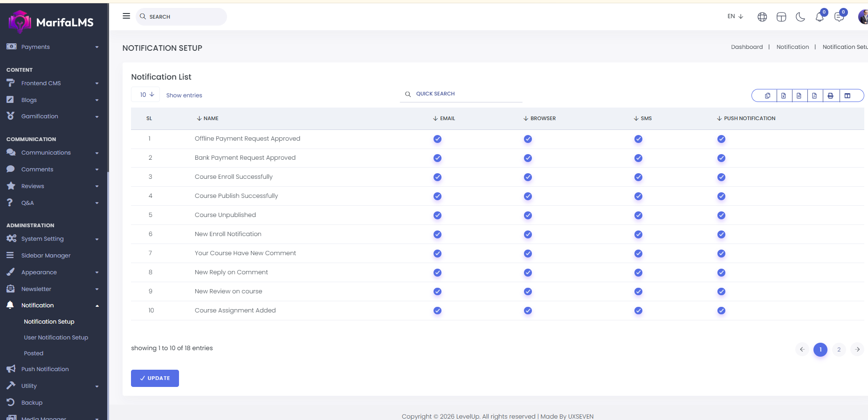Screen dimensions: 868x420
Task: Go to page 2 of results
Action: [x=839, y=349]
